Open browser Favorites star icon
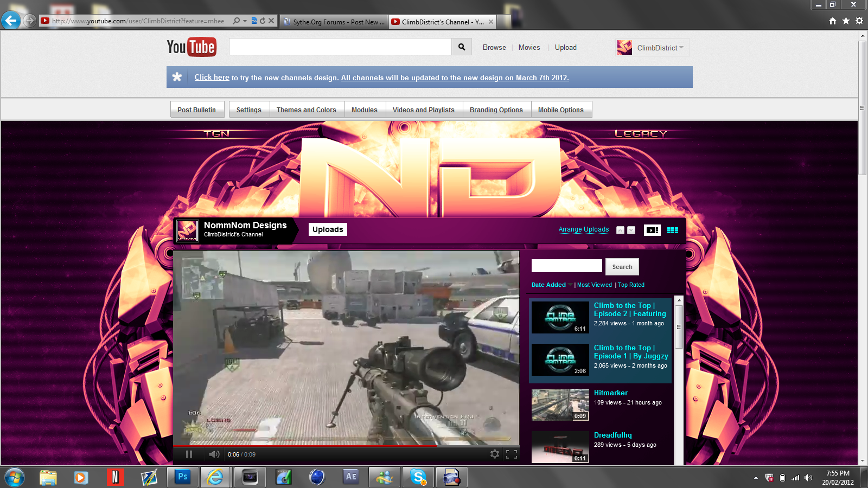This screenshot has width=868, height=488. pos(846,21)
